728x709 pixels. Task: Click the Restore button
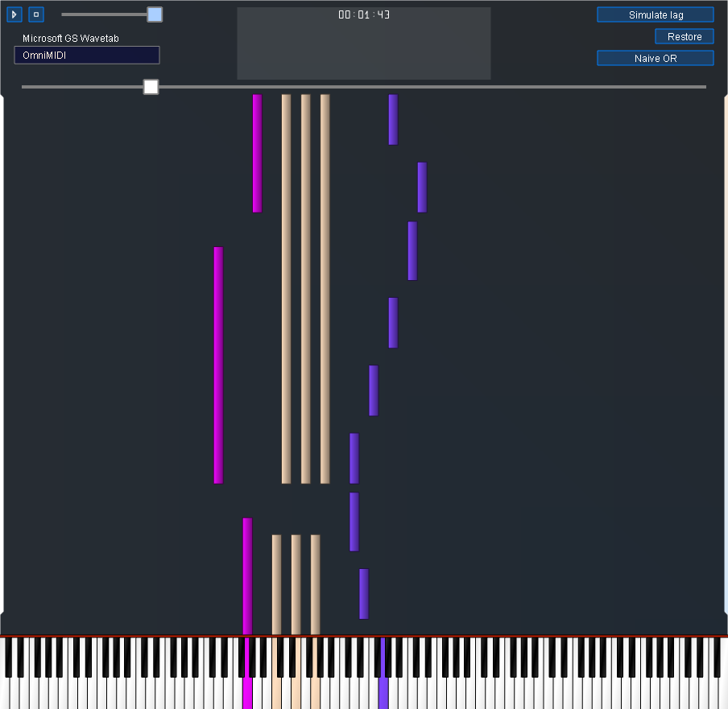tap(685, 37)
